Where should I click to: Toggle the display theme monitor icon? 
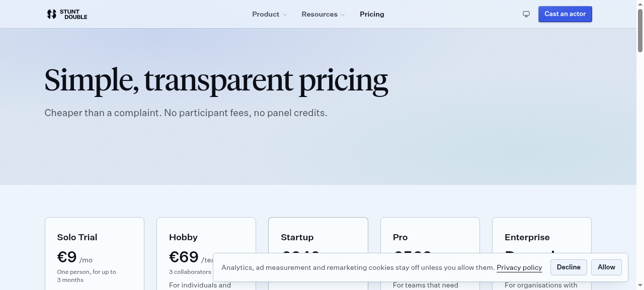tap(526, 14)
